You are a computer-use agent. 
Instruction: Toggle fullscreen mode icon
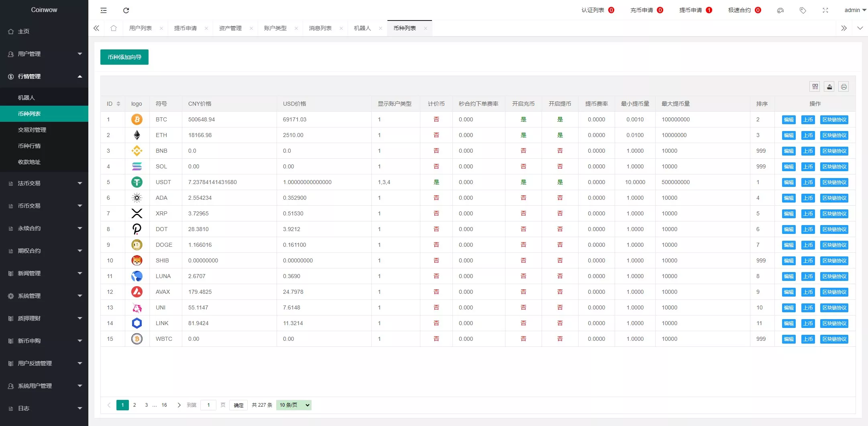point(825,10)
